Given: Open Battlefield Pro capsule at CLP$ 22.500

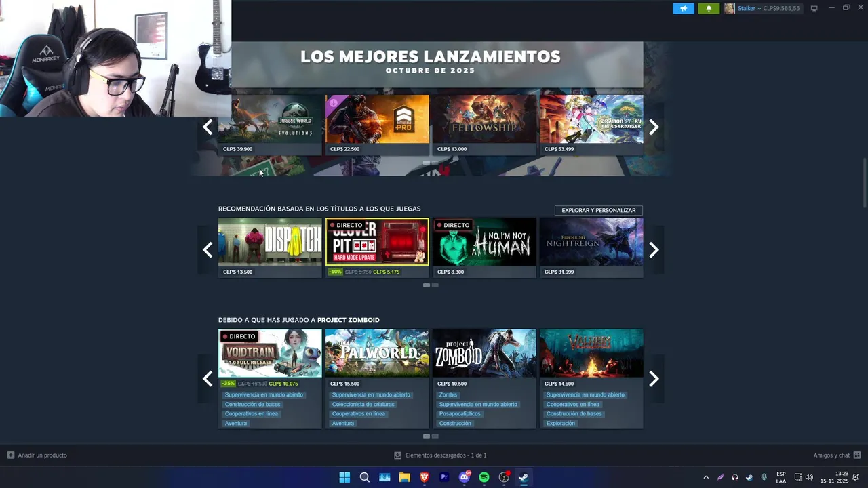Looking at the screenshot, I should coord(377,125).
